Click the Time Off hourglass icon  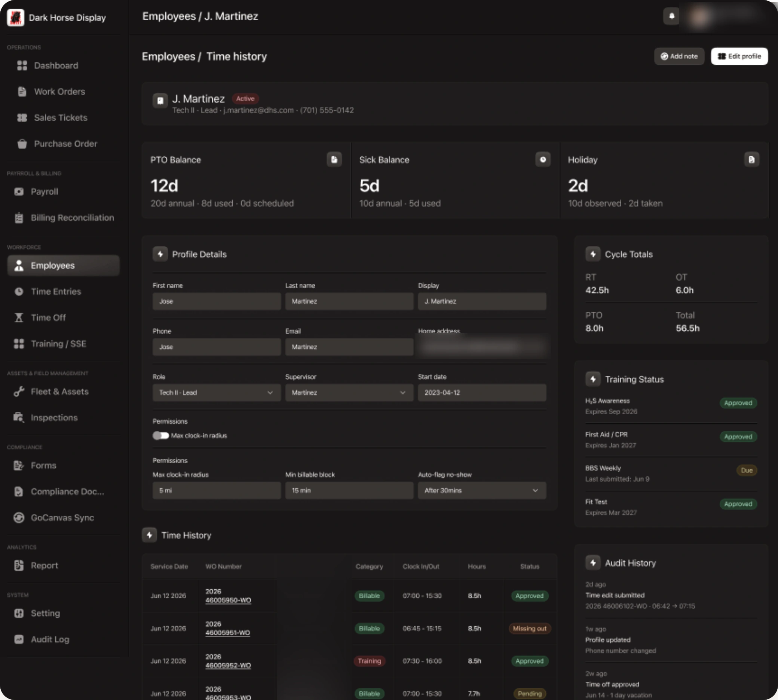[x=19, y=318]
